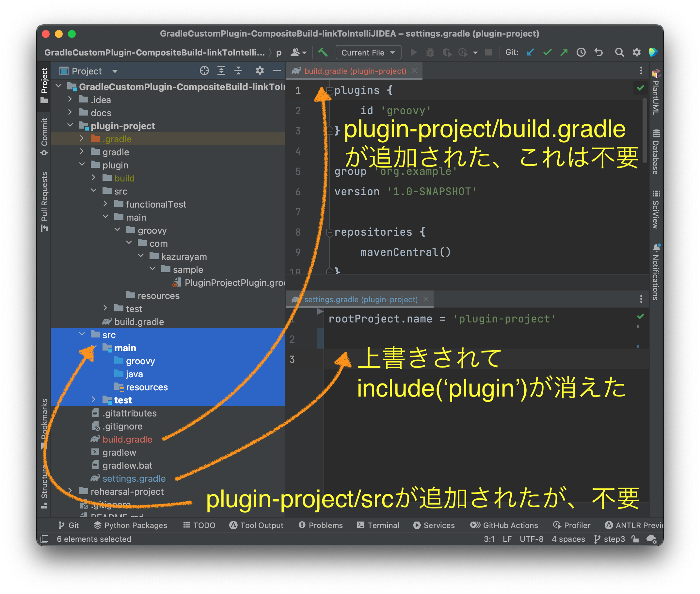This screenshot has width=700, height=594.
Task: Select .gitattributes file in tree
Action: pyautogui.click(x=124, y=413)
